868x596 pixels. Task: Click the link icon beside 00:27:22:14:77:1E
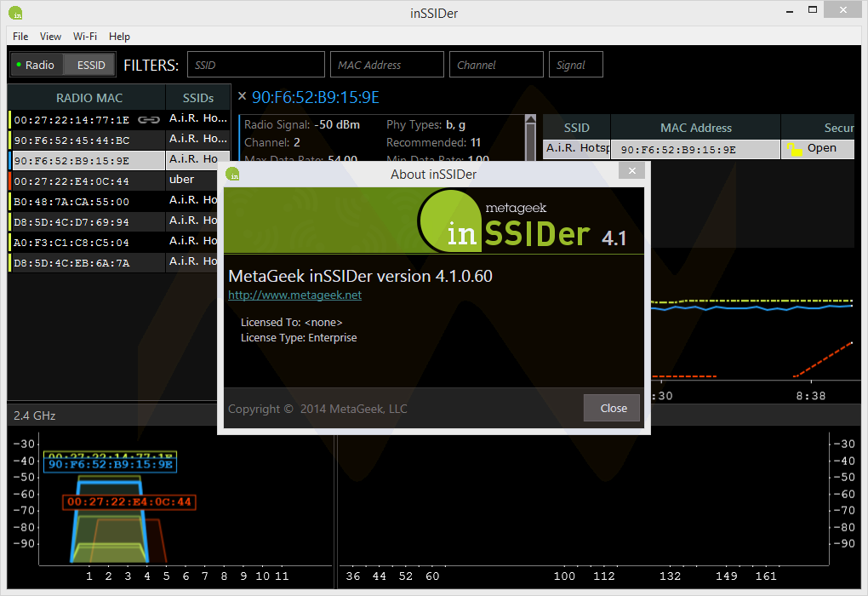tap(149, 120)
